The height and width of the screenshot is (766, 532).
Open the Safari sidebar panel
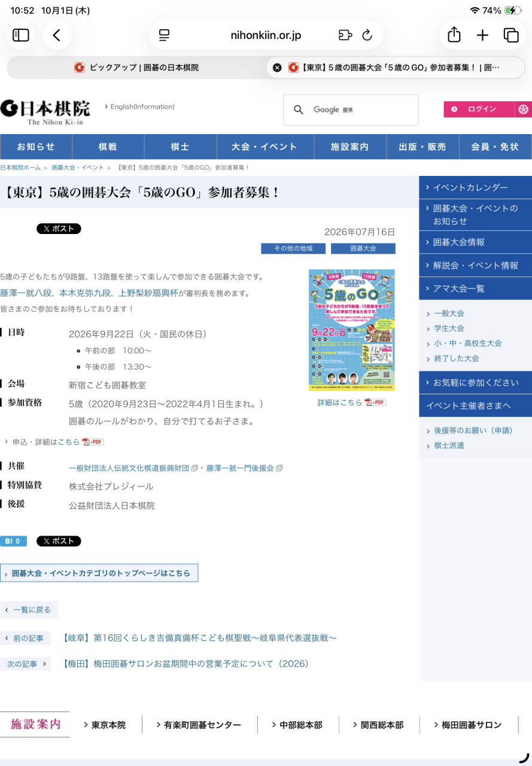[x=21, y=35]
